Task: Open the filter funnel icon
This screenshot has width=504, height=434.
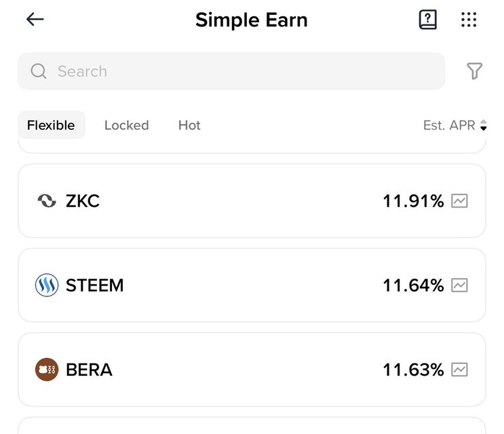Action: [x=475, y=71]
